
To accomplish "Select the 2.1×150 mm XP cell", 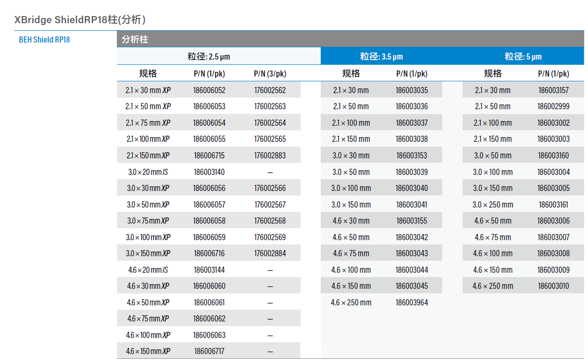I will pos(148,156).
